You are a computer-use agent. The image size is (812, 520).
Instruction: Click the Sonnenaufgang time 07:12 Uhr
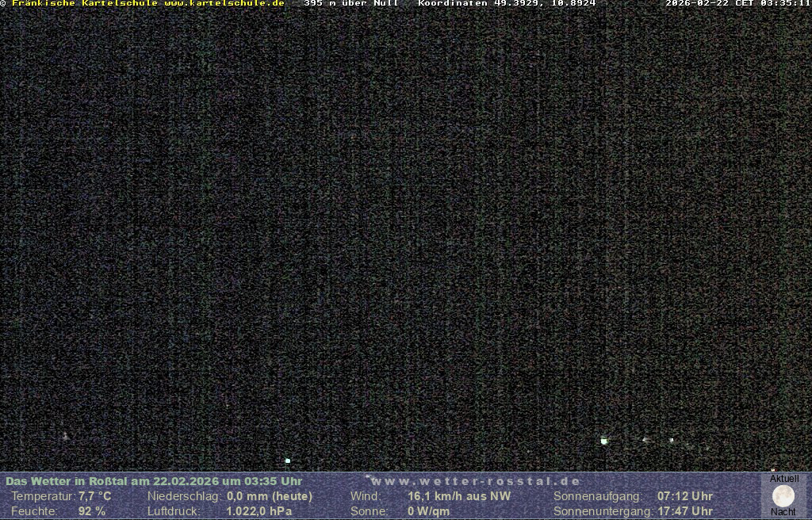click(684, 496)
